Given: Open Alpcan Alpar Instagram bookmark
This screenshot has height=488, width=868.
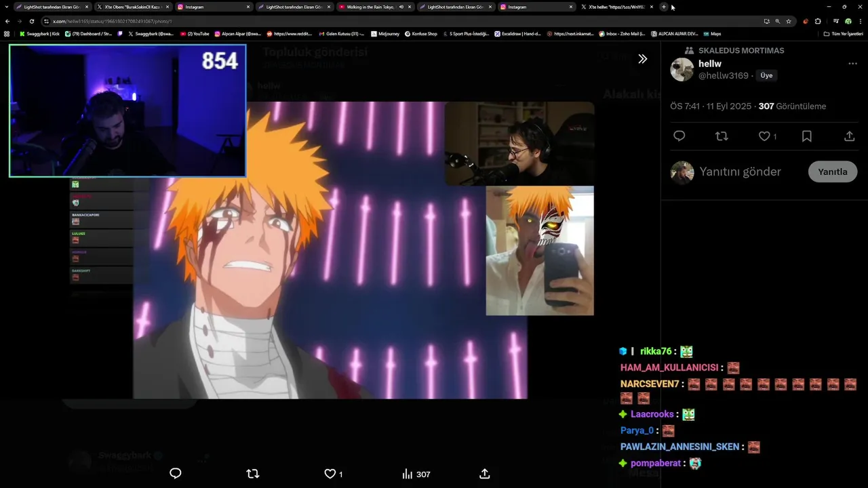Looking at the screenshot, I should click(238, 33).
